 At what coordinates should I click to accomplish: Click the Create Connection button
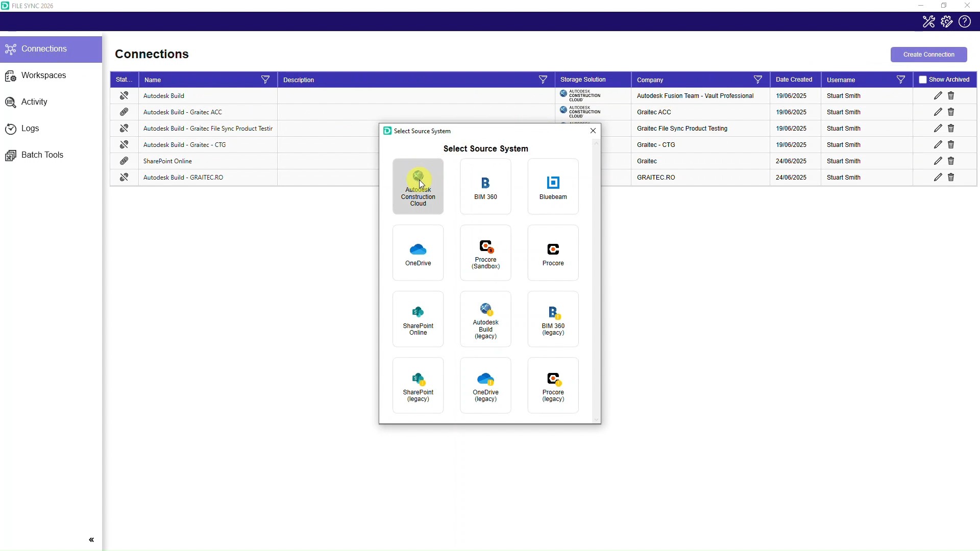click(928, 55)
